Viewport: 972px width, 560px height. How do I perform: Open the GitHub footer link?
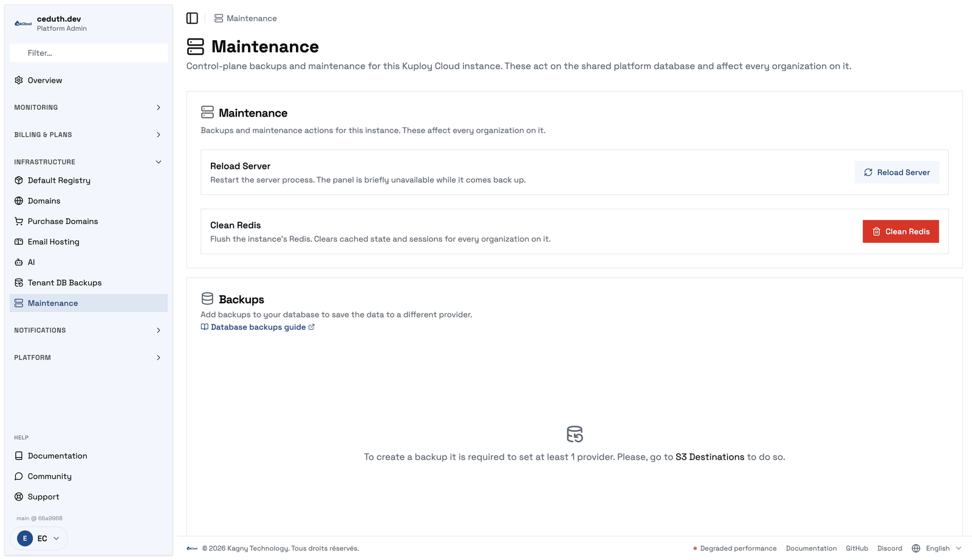[857, 548]
